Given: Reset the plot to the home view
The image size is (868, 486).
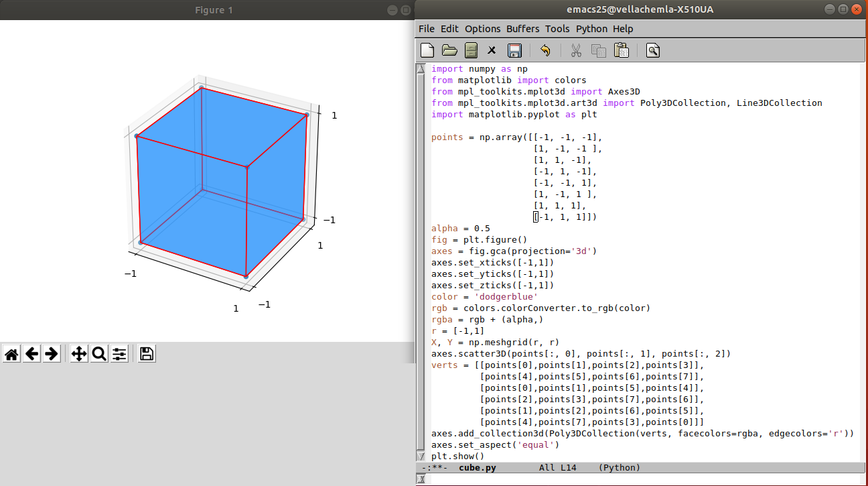Looking at the screenshot, I should coord(11,354).
